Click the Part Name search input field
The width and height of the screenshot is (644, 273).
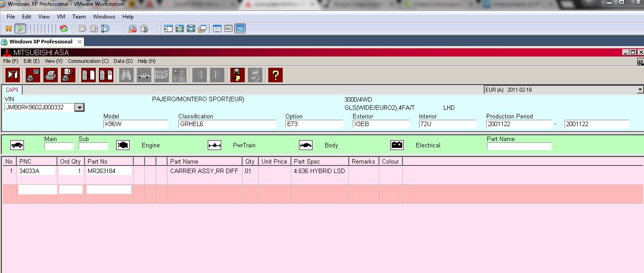[519, 146]
